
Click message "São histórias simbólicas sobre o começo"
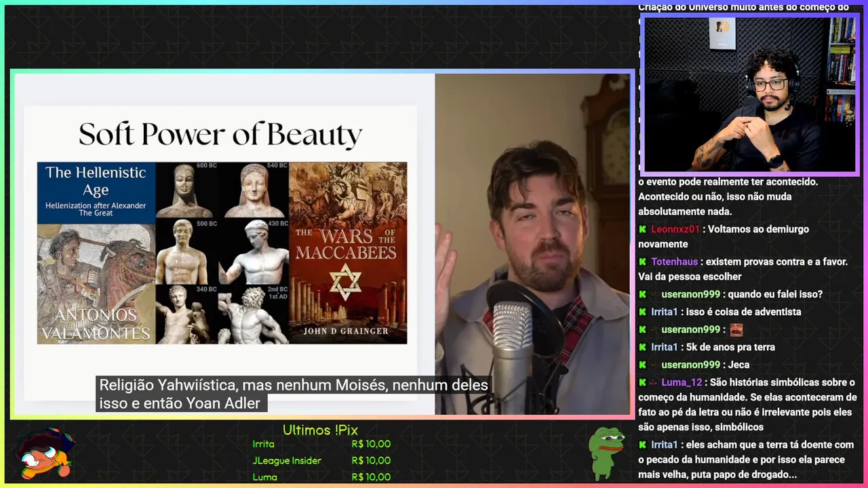point(747,405)
